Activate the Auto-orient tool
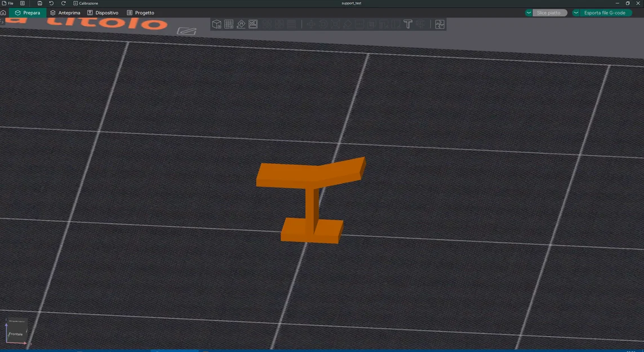Screen dimensions: 644x352 pyautogui.click(x=241, y=24)
